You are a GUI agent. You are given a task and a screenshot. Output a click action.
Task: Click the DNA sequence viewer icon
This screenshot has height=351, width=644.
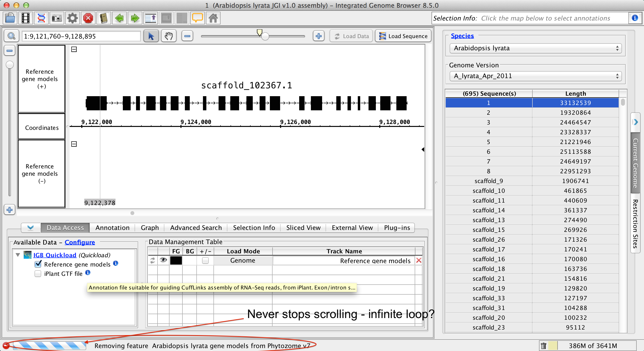41,18
